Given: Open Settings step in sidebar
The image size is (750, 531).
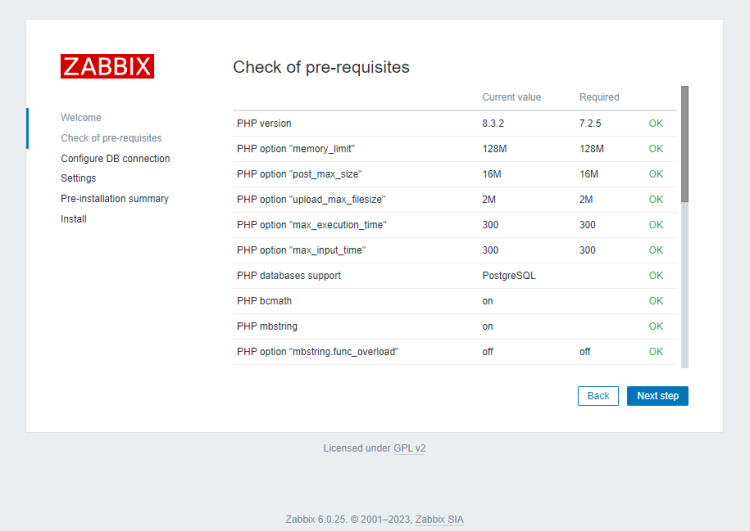Looking at the screenshot, I should coord(78,178).
